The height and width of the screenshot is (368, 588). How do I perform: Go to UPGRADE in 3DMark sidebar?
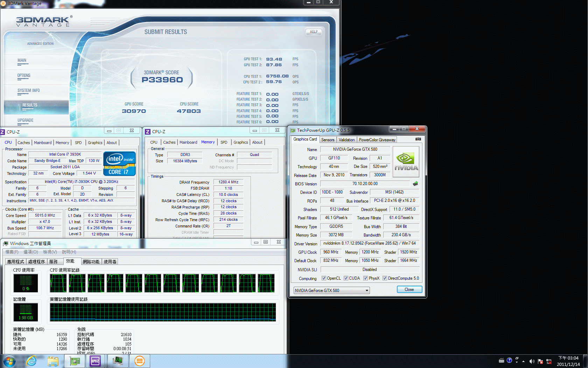click(x=25, y=120)
